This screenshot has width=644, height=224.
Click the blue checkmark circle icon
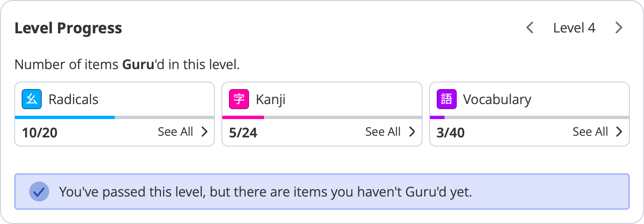(x=39, y=192)
